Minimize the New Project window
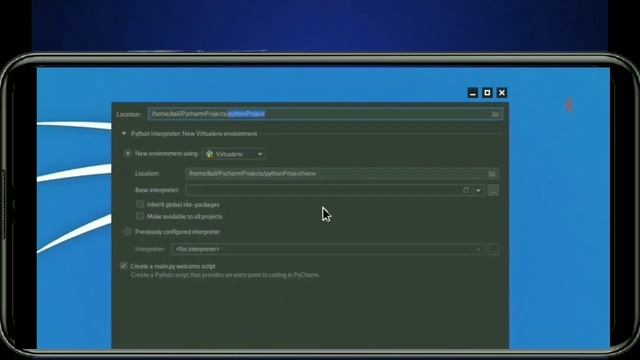This screenshot has width=640, height=360. coord(473,93)
